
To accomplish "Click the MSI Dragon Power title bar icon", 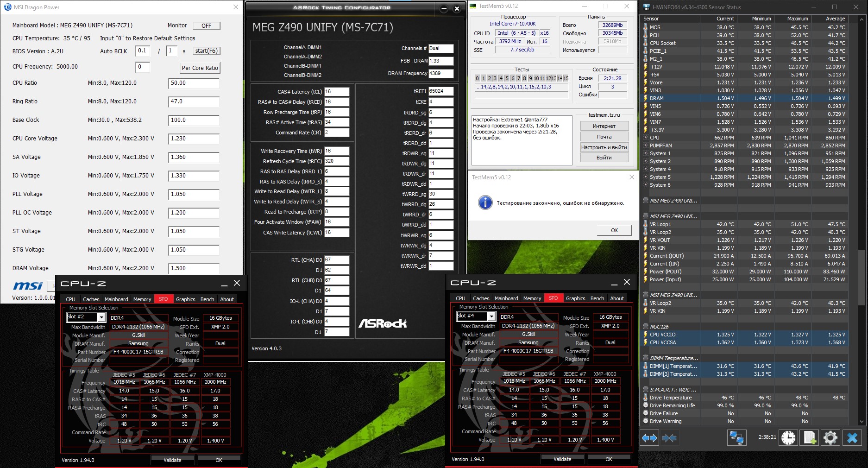I will (7, 7).
